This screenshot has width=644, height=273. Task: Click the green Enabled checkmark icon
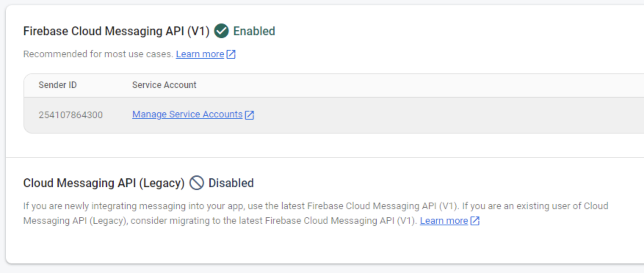point(221,31)
